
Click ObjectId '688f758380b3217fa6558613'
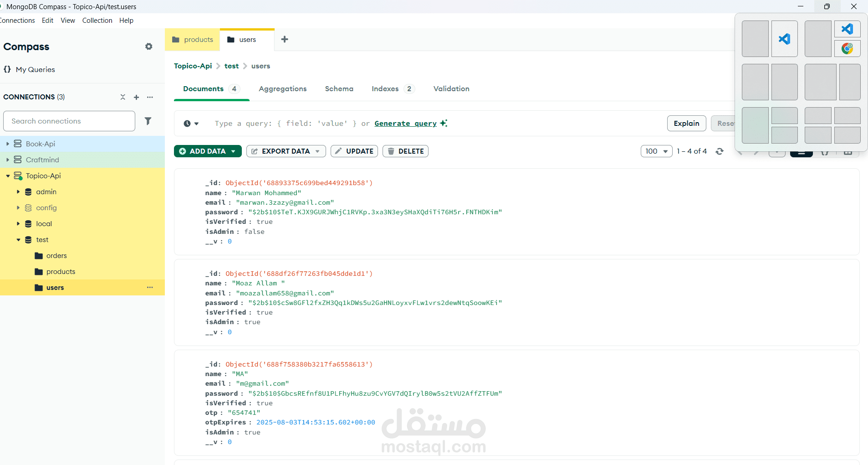(x=299, y=364)
